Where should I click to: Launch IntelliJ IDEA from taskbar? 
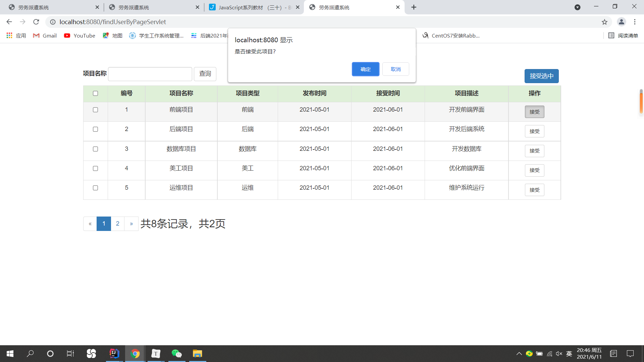click(x=114, y=354)
